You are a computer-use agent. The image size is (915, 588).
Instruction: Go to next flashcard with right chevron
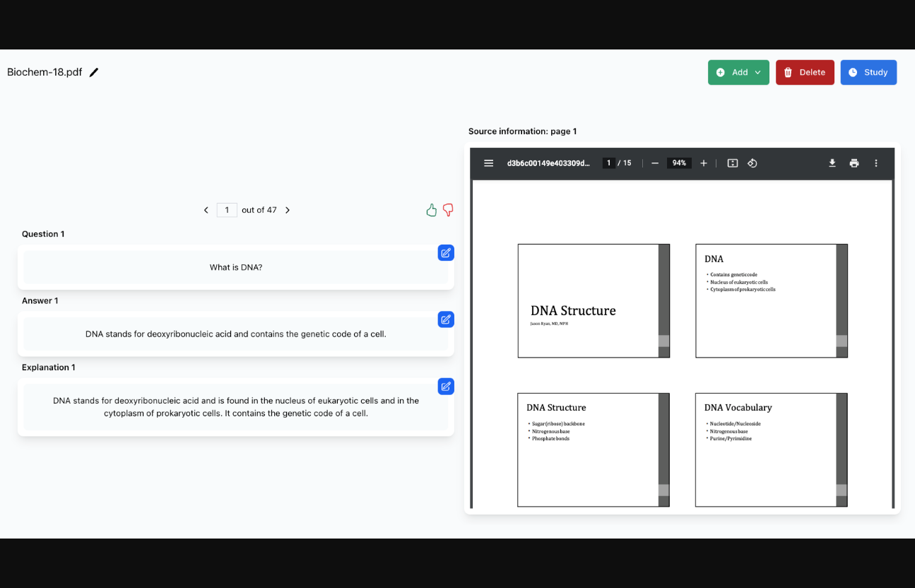(x=288, y=210)
